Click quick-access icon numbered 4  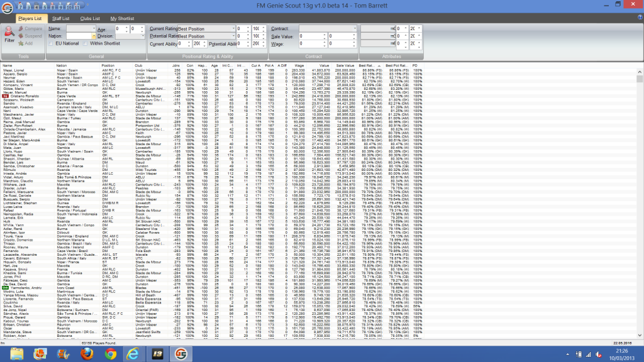tap(36, 6)
